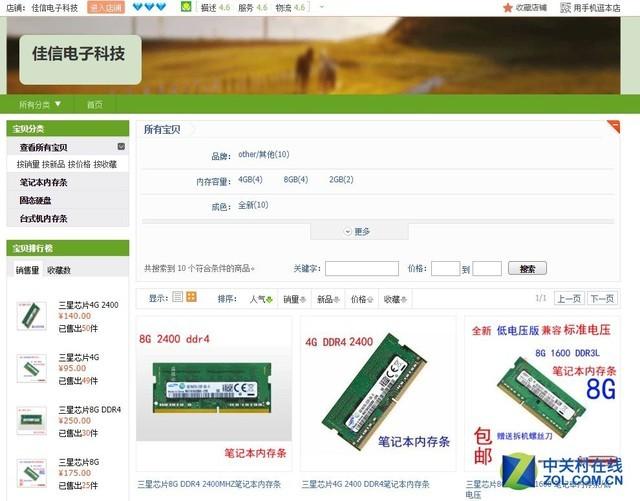
Task: Click 查看所有宝贝 in the sidebar
Action: [x=43, y=147]
